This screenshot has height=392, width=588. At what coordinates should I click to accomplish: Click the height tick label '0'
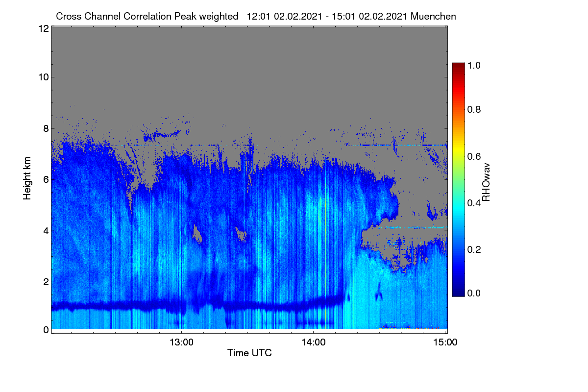pos(46,330)
